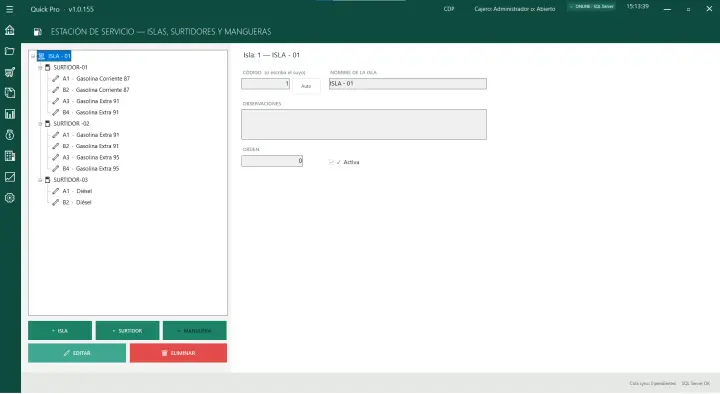The width and height of the screenshot is (720, 394).
Task: Open the hamburger menu icon
Action: (x=9, y=9)
